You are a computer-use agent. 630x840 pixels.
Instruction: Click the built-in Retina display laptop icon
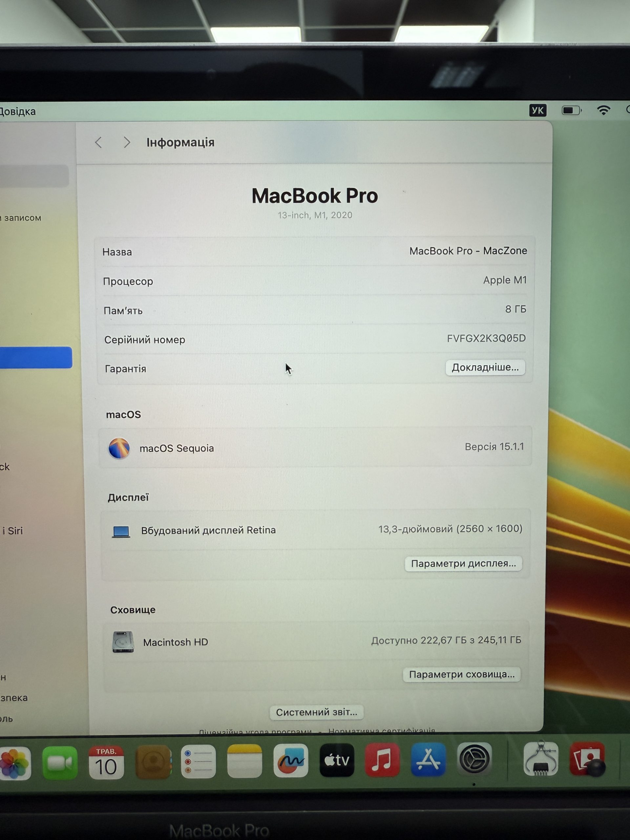pos(121,531)
